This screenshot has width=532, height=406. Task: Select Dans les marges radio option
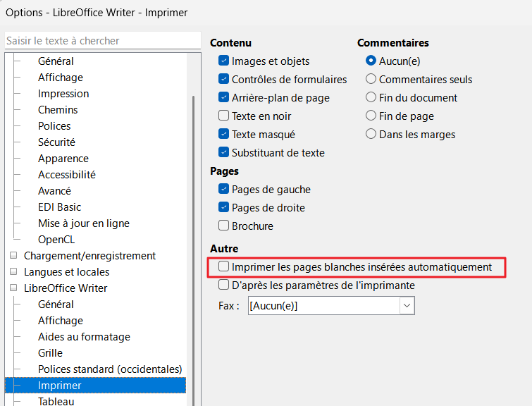[371, 134]
